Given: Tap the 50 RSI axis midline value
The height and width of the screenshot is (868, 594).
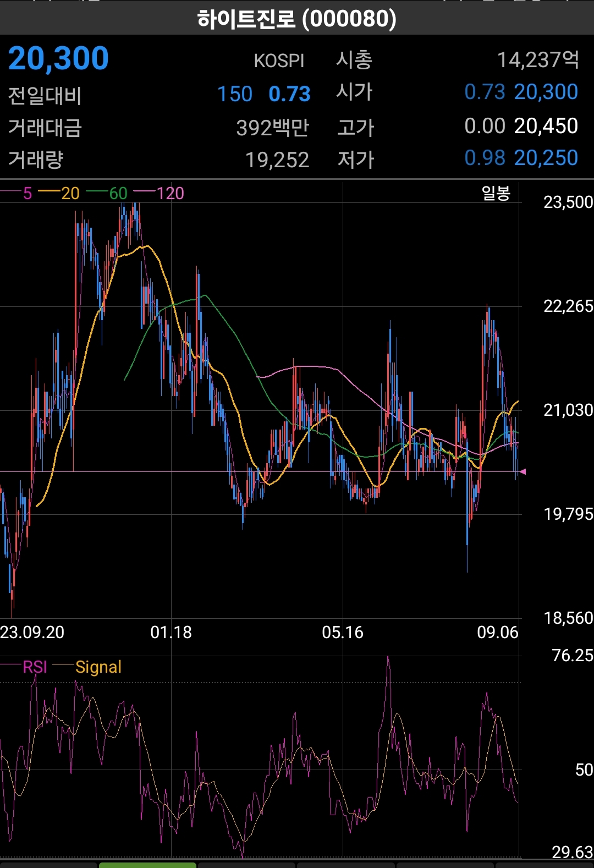Looking at the screenshot, I should pyautogui.click(x=584, y=770).
